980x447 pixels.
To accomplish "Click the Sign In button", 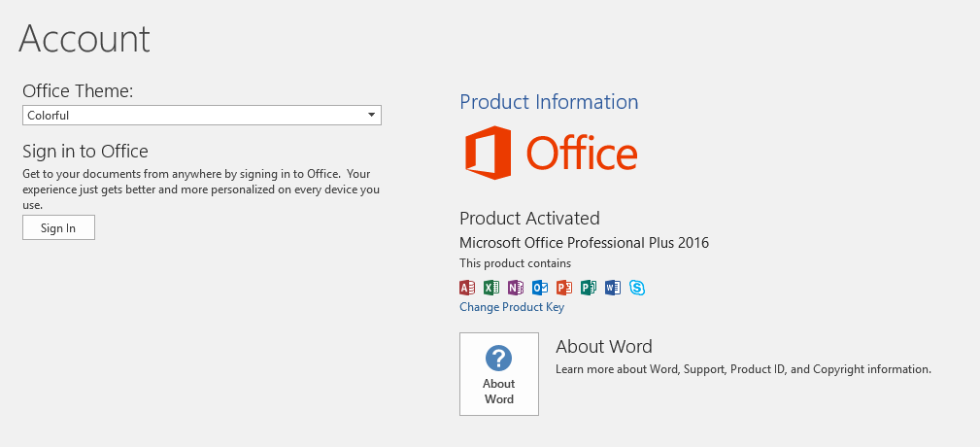I will pos(58,227).
